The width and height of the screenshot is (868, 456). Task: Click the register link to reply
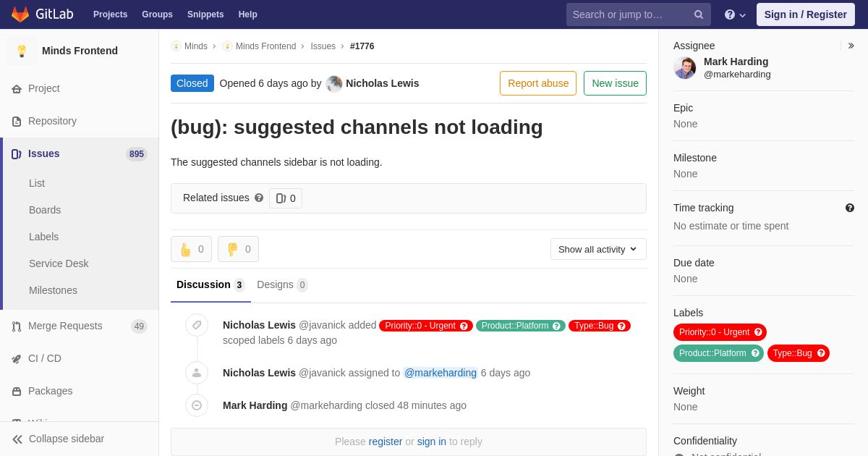pyautogui.click(x=386, y=442)
